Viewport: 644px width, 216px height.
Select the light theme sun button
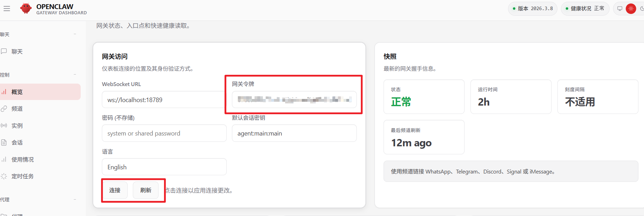click(x=631, y=9)
